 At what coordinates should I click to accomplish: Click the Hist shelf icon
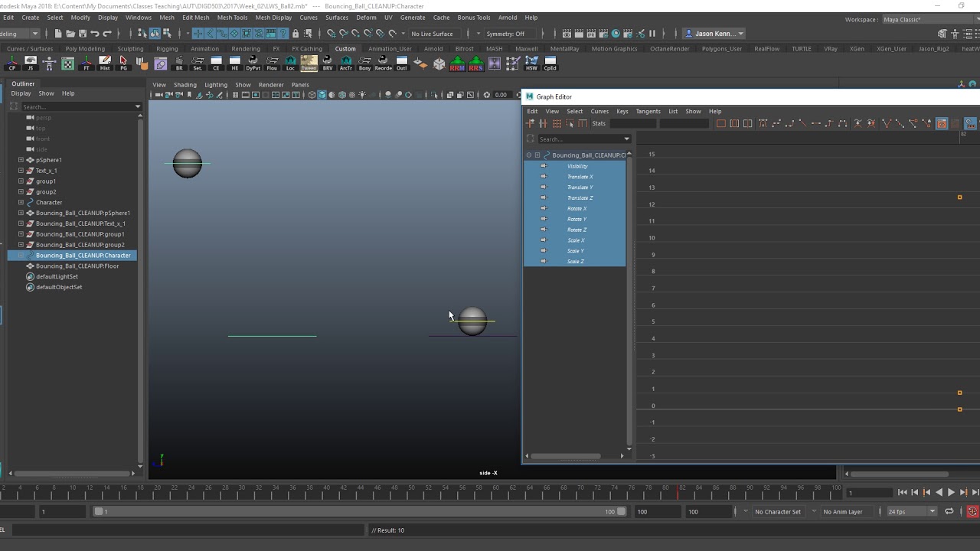coord(105,64)
